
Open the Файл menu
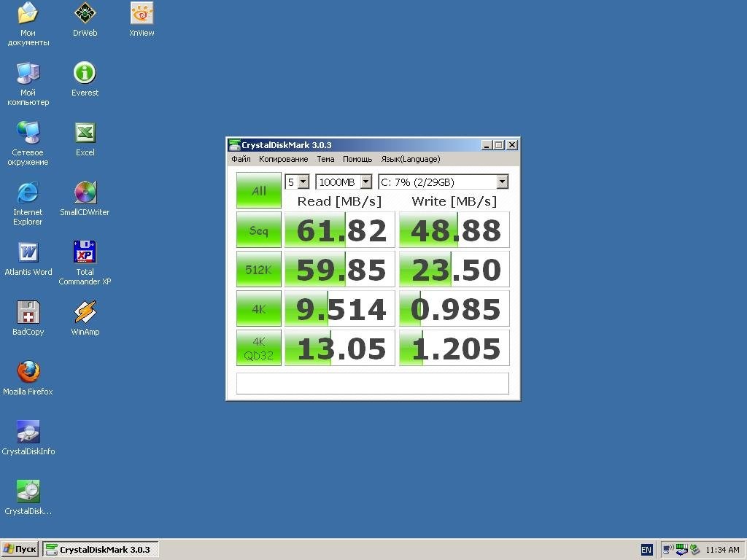(x=241, y=159)
